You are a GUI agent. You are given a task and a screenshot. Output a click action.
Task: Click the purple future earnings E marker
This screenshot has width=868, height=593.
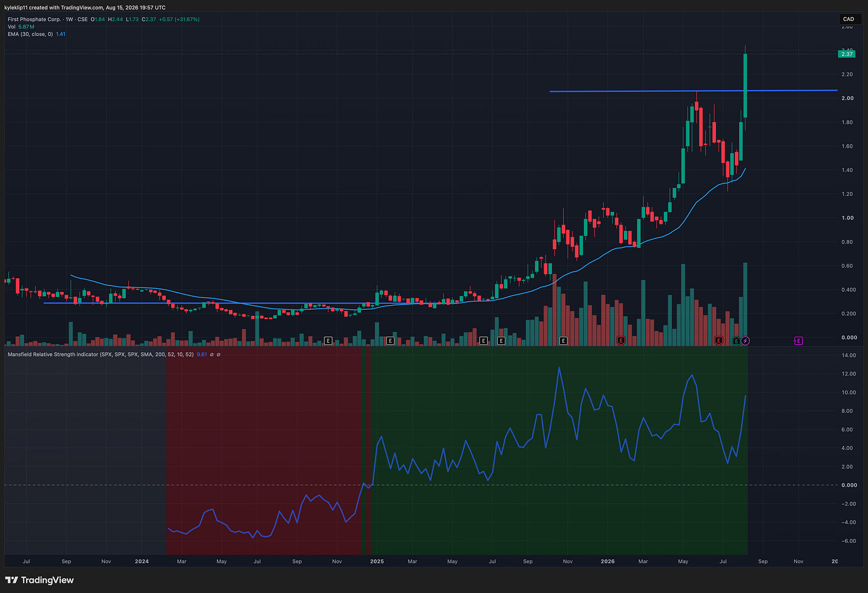click(x=798, y=341)
